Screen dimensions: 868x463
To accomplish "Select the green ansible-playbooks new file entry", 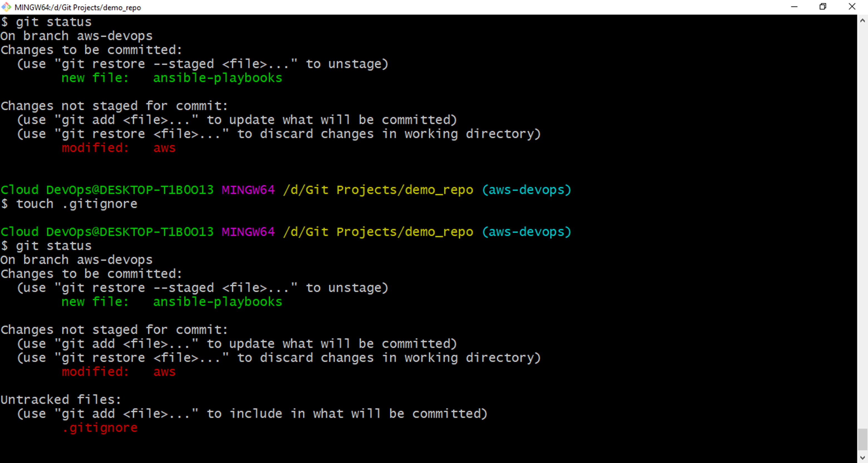I will [x=218, y=78].
